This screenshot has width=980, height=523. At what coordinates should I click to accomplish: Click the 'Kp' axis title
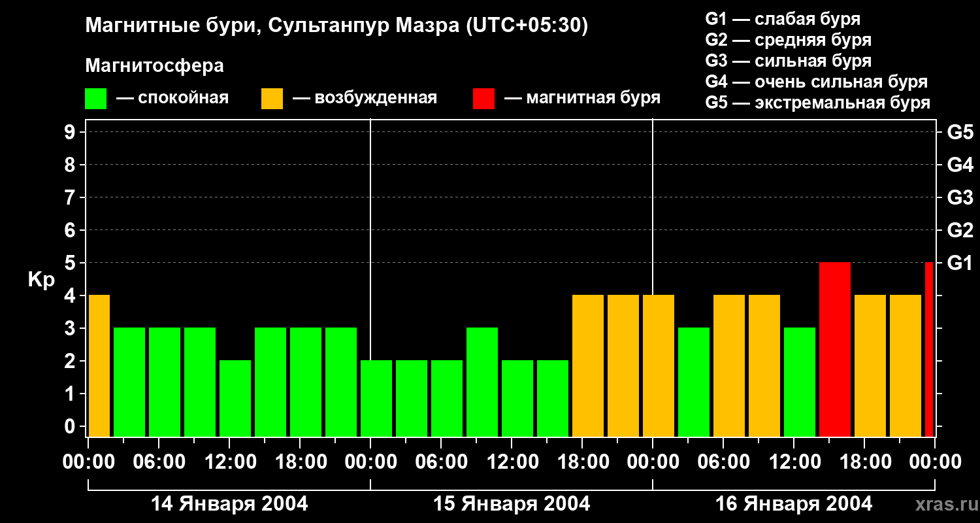click(x=41, y=280)
